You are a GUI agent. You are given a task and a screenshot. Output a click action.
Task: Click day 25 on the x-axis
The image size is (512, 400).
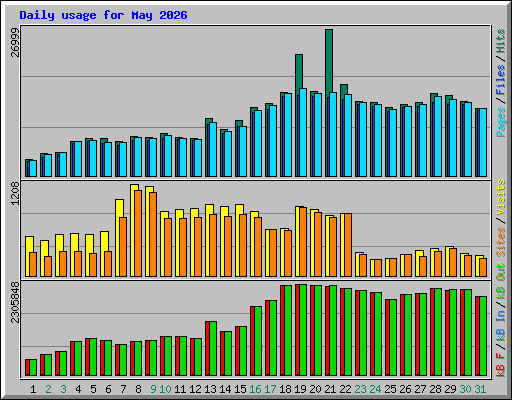pos(390,389)
